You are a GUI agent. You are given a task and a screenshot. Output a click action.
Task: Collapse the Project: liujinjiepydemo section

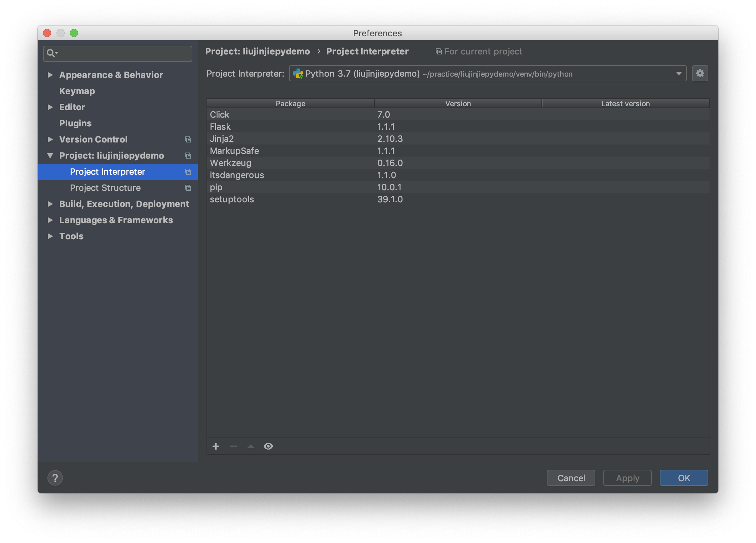50,155
